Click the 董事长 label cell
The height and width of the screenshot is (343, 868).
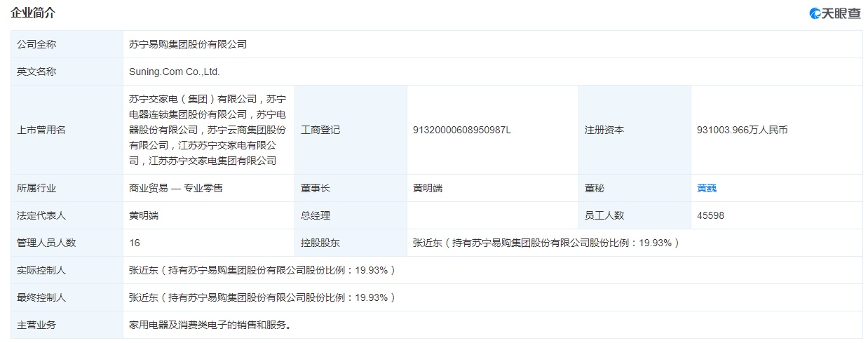[351, 188]
